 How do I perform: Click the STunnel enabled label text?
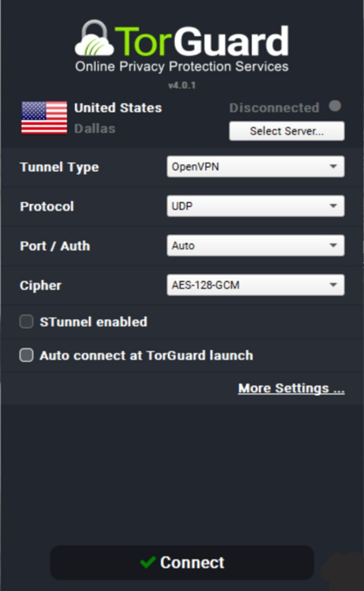[x=93, y=322]
